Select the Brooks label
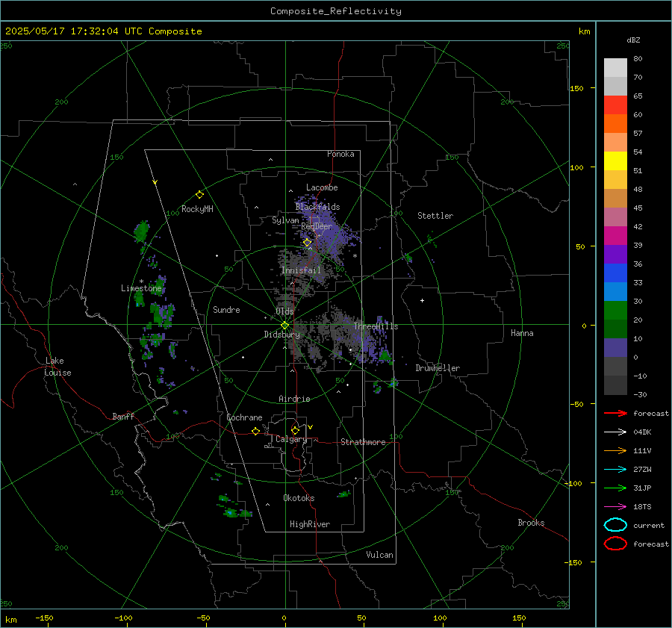 531,523
